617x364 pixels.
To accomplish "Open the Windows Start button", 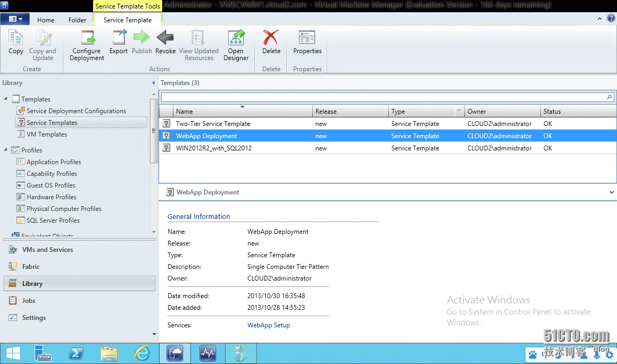I will (13, 353).
